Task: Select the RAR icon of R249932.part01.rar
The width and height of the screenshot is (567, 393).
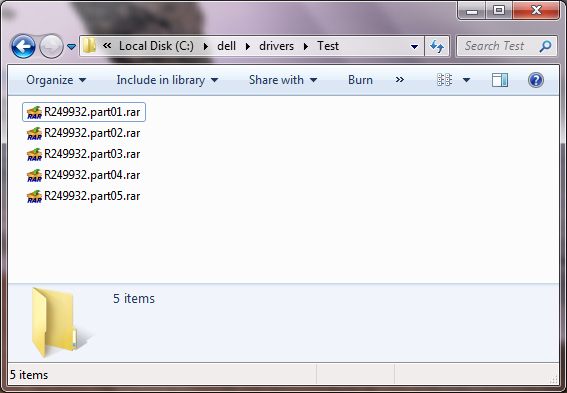Action: (x=34, y=112)
